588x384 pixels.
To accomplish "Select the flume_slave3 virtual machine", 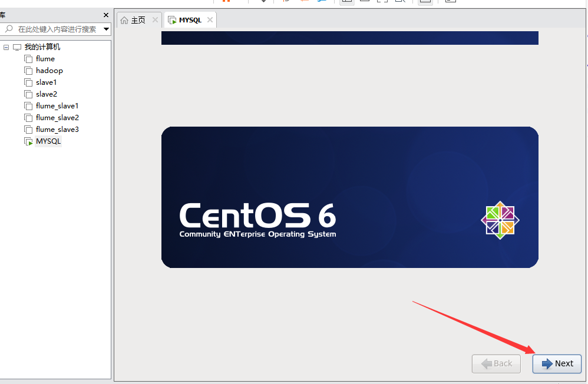I will click(57, 130).
